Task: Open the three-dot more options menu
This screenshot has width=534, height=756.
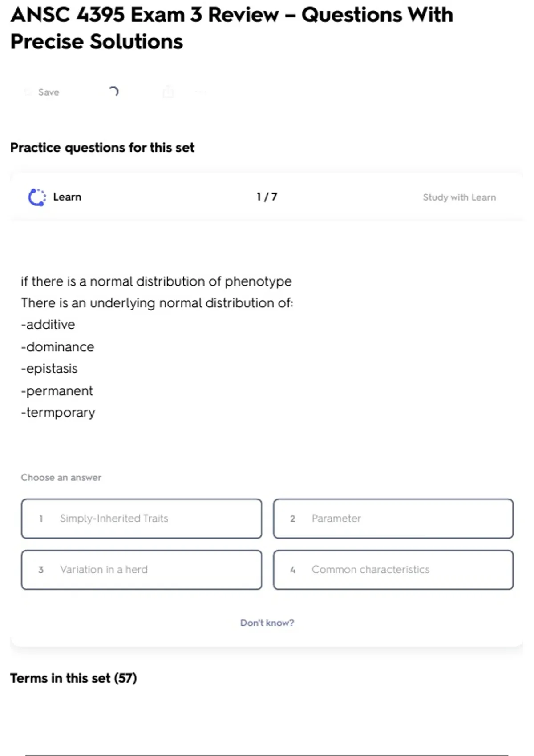Action: (201, 92)
